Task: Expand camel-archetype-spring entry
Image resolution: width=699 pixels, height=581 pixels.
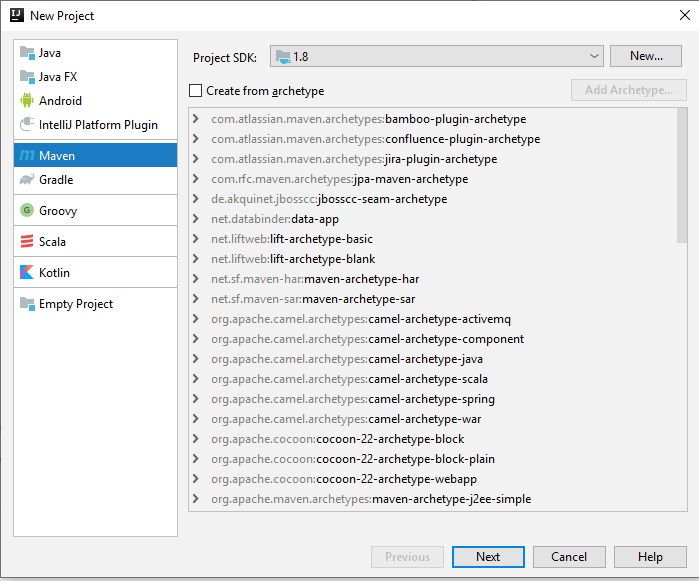Action: coord(196,399)
